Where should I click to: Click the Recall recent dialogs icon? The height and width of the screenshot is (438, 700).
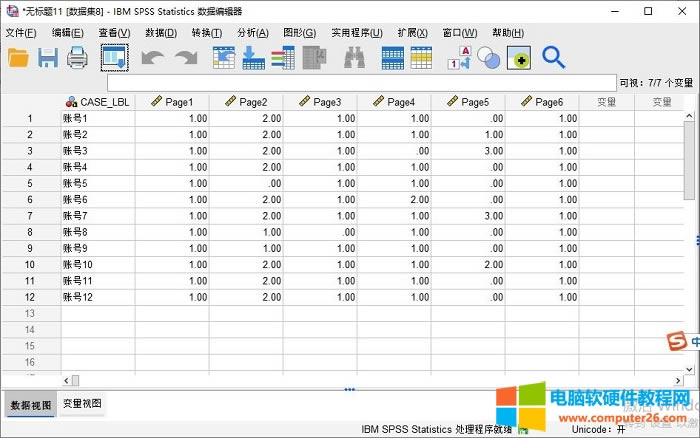coord(114,58)
